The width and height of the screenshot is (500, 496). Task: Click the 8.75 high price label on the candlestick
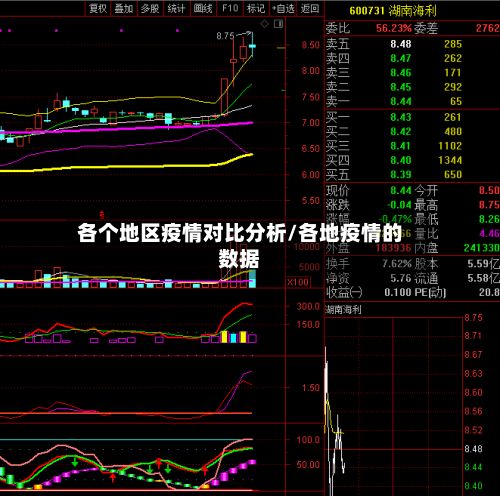coord(225,36)
